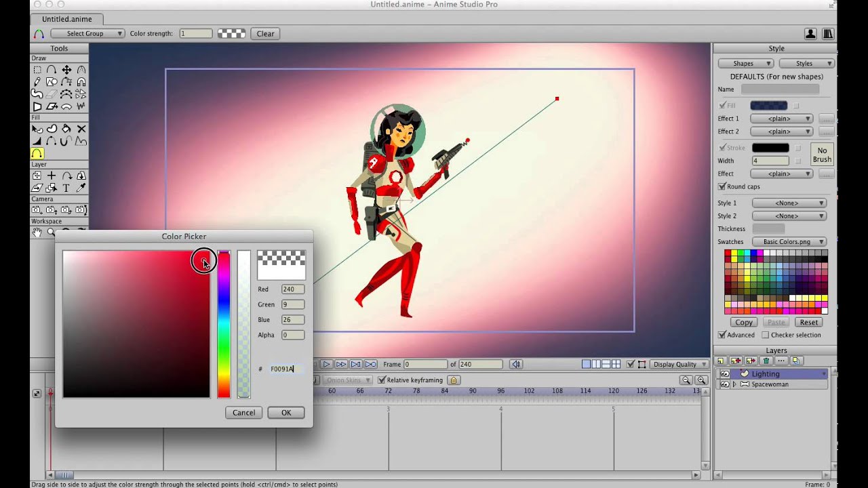Viewport: 868px width, 488px height.
Task: Select the Line Width wedge tool
Action: click(37, 141)
